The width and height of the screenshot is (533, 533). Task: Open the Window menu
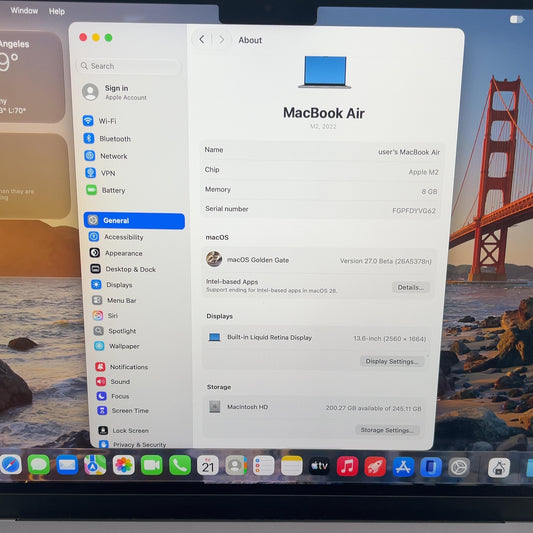(24, 11)
